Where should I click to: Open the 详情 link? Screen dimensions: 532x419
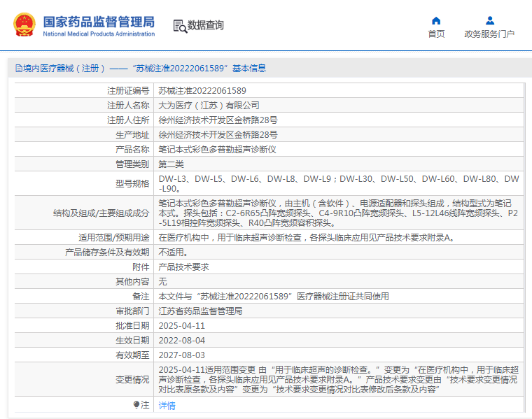[167, 406]
